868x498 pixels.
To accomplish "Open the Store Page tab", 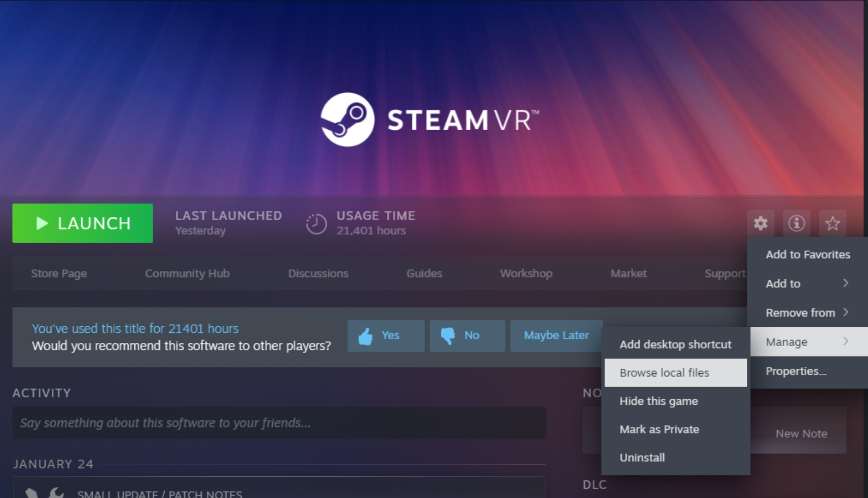I will (x=59, y=274).
